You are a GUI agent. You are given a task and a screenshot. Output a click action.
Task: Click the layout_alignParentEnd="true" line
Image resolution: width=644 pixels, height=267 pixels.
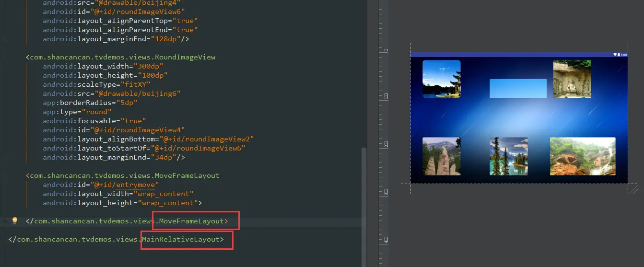pos(120,30)
